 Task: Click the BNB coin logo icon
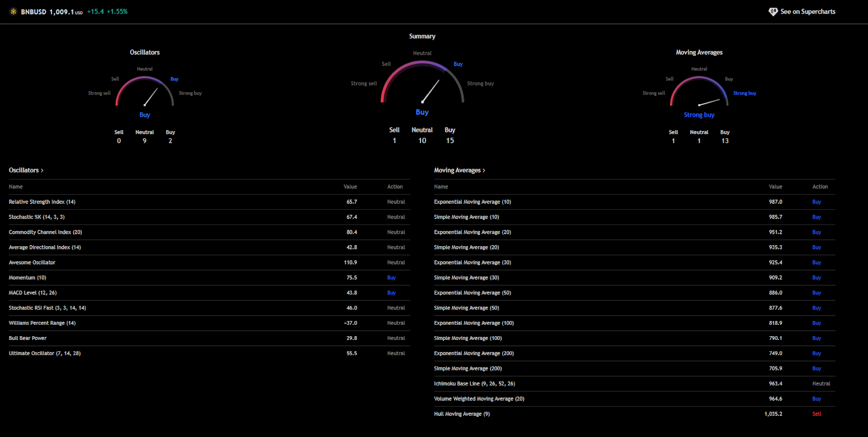(x=14, y=11)
